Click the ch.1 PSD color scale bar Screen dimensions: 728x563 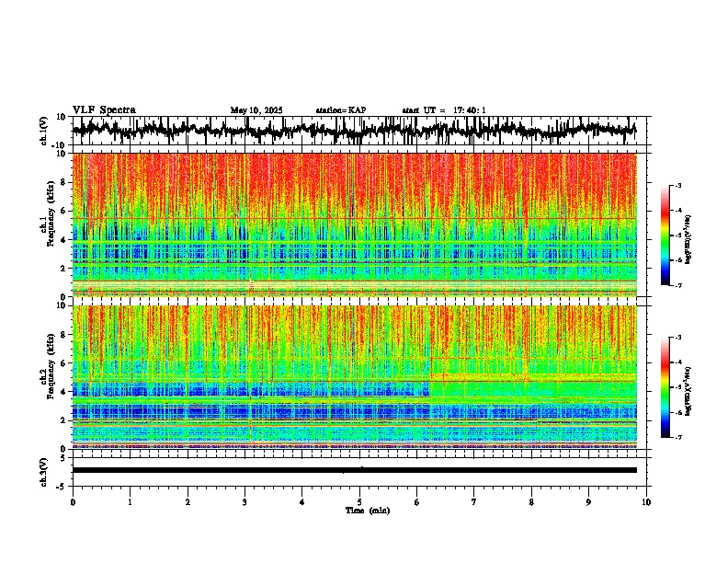tap(665, 235)
